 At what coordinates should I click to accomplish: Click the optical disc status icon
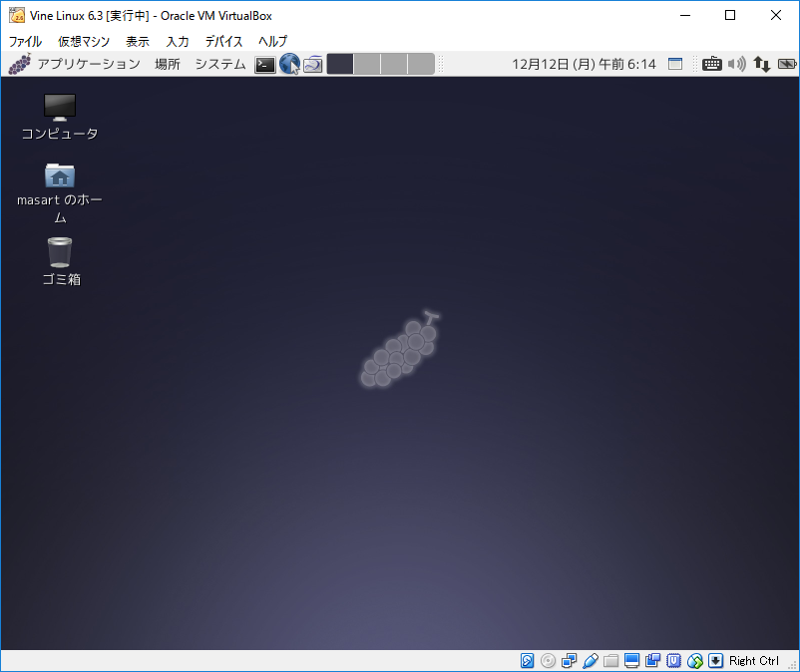549,661
